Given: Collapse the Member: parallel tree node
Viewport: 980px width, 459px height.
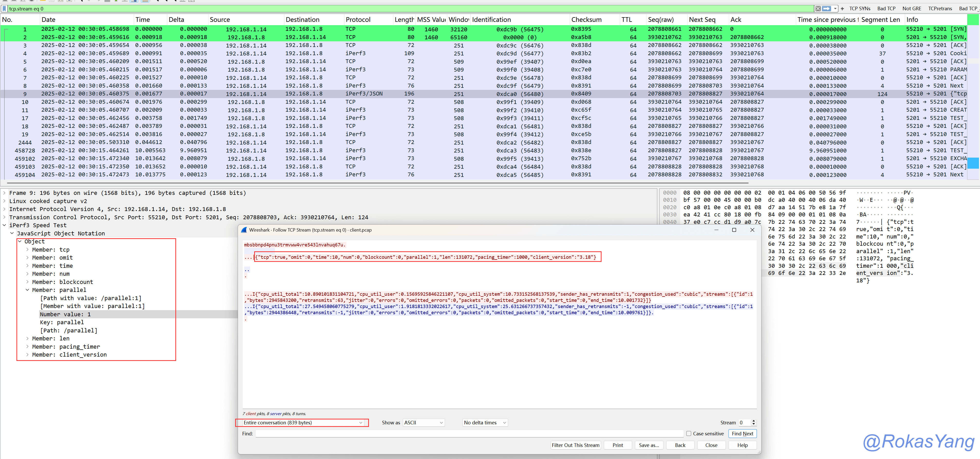Looking at the screenshot, I should pyautogui.click(x=27, y=290).
